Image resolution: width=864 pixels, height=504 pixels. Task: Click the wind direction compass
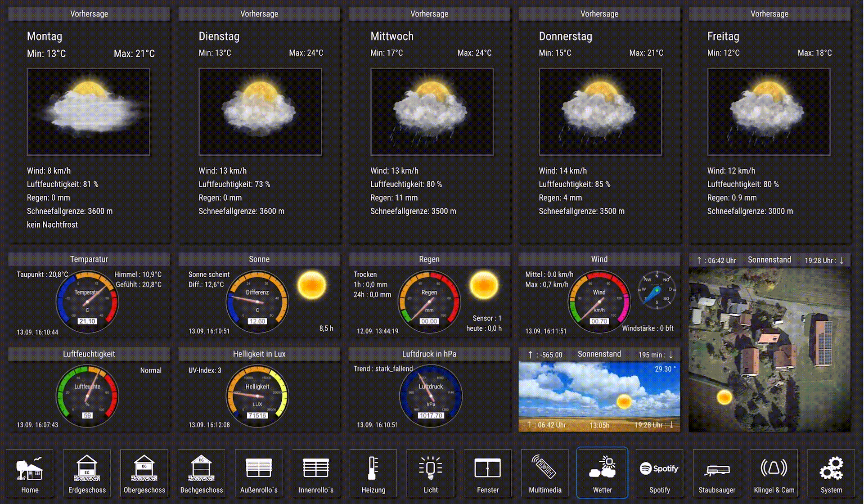tap(657, 290)
